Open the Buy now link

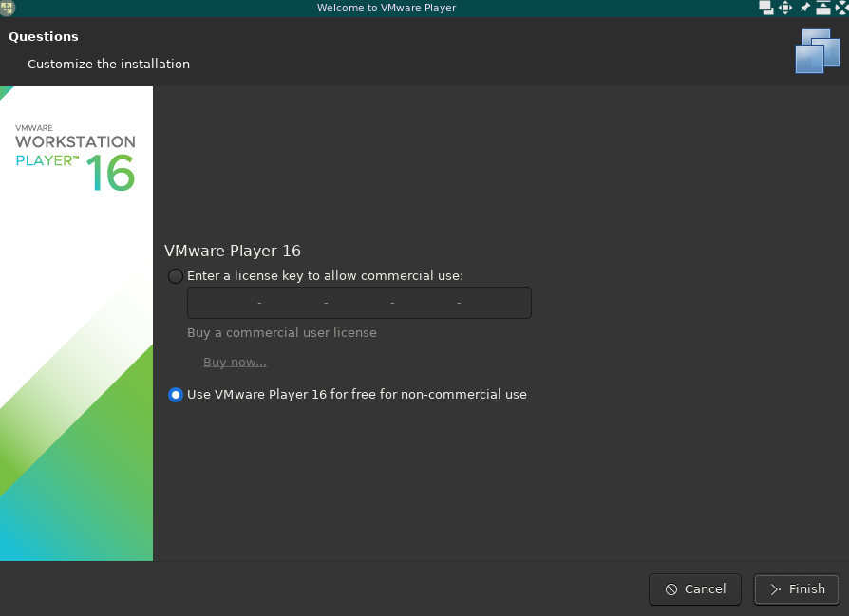click(235, 363)
